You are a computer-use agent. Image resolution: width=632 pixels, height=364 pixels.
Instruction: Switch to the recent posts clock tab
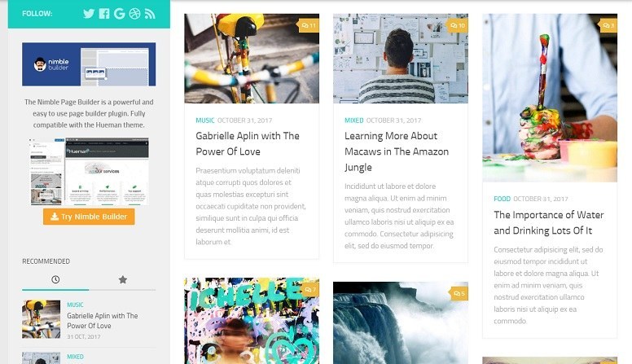pyautogui.click(x=55, y=279)
